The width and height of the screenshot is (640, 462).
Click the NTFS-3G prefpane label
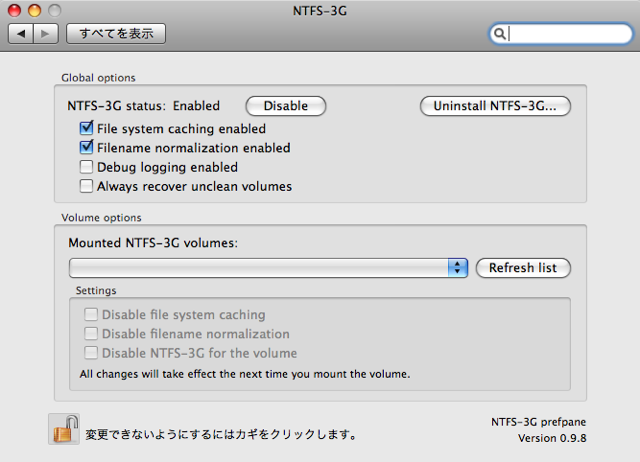[x=538, y=422]
